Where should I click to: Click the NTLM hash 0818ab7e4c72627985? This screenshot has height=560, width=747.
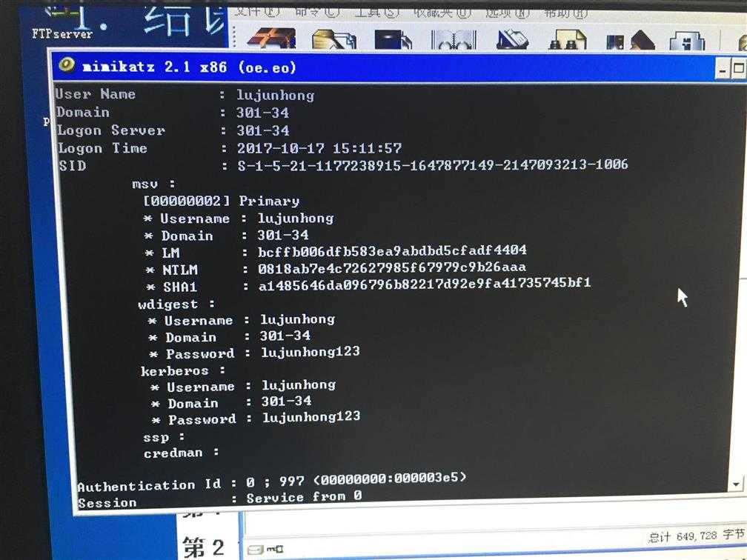coord(392,267)
